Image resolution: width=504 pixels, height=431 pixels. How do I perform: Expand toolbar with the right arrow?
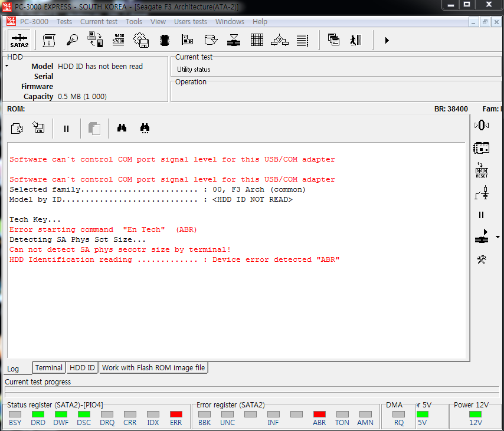click(387, 41)
